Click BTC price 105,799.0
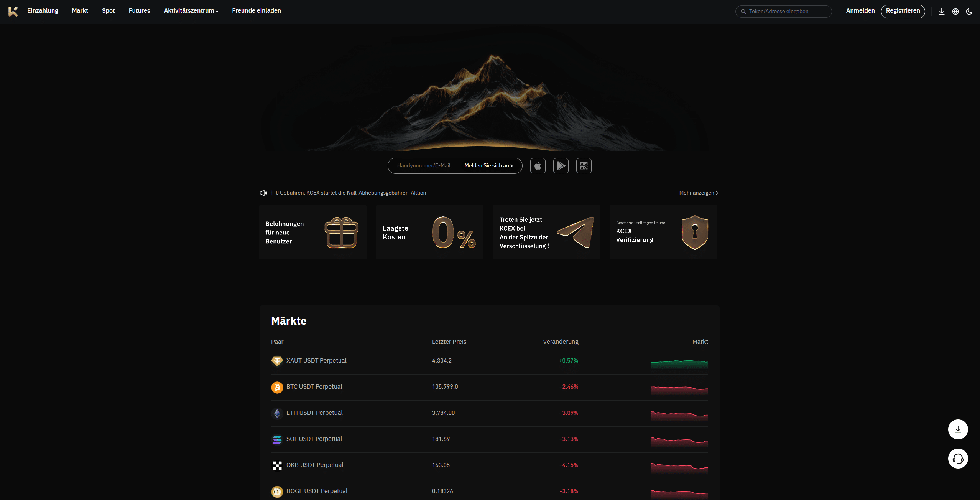This screenshot has width=980, height=500. coord(445,387)
